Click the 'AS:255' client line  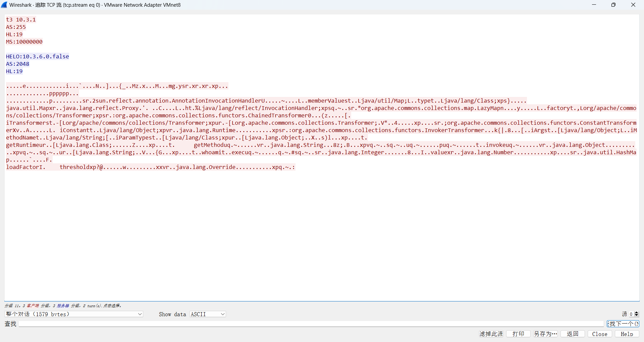point(16,27)
